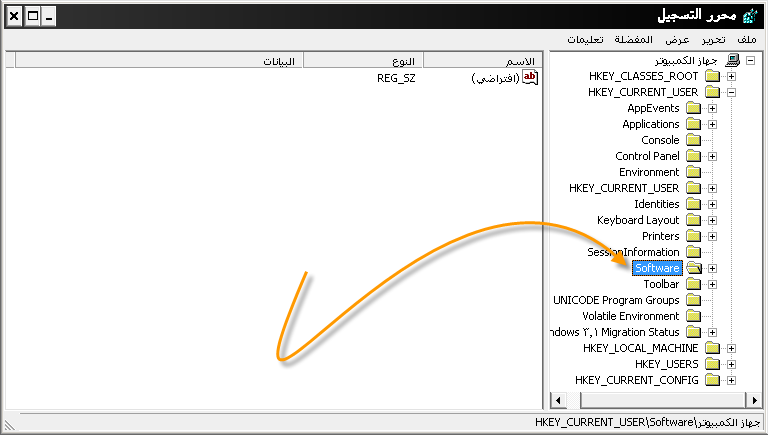The image size is (768, 435).
Task: Click HKEY_CLASSES_ROOT folder icon
Action: [713, 76]
